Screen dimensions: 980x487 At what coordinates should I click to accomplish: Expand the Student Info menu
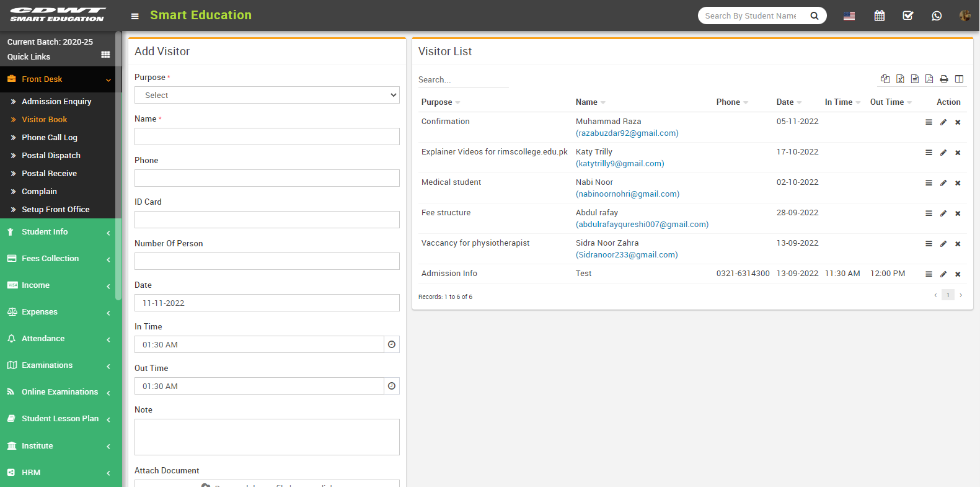click(57, 232)
